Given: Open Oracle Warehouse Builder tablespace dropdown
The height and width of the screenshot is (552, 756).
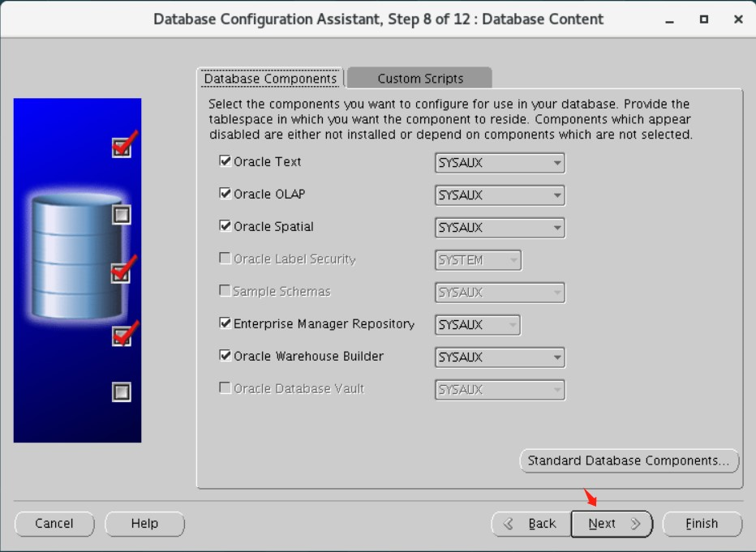Looking at the screenshot, I should pyautogui.click(x=500, y=357).
